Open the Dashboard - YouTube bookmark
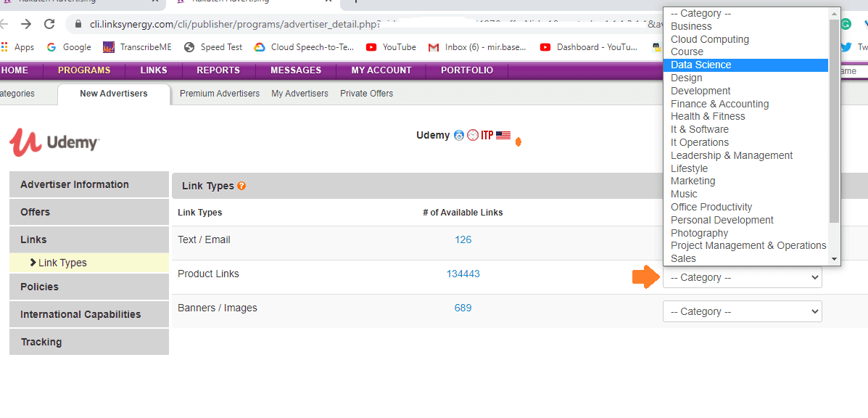The height and width of the screenshot is (418, 868). (588, 47)
